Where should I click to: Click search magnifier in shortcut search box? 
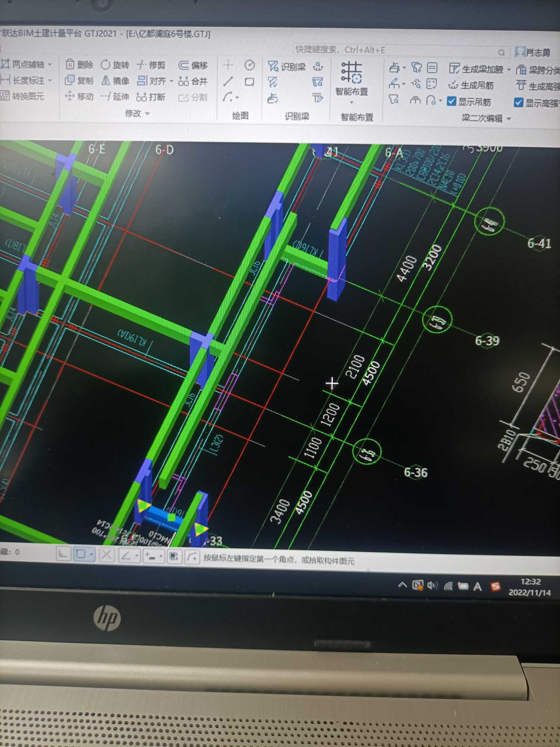point(501,52)
